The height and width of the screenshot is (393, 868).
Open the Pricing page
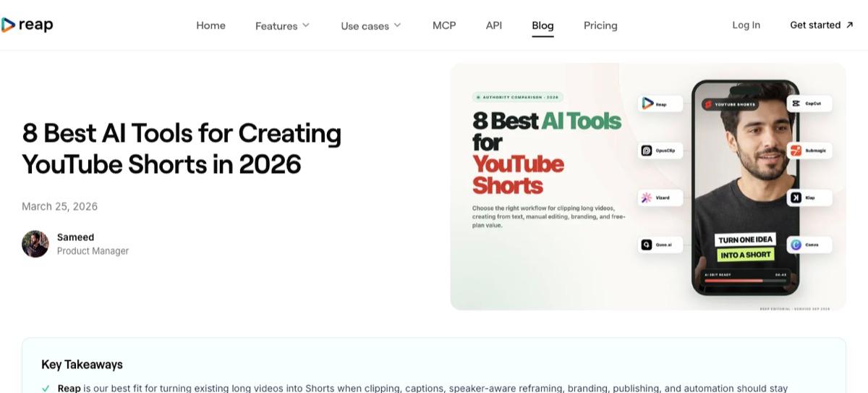(600, 25)
